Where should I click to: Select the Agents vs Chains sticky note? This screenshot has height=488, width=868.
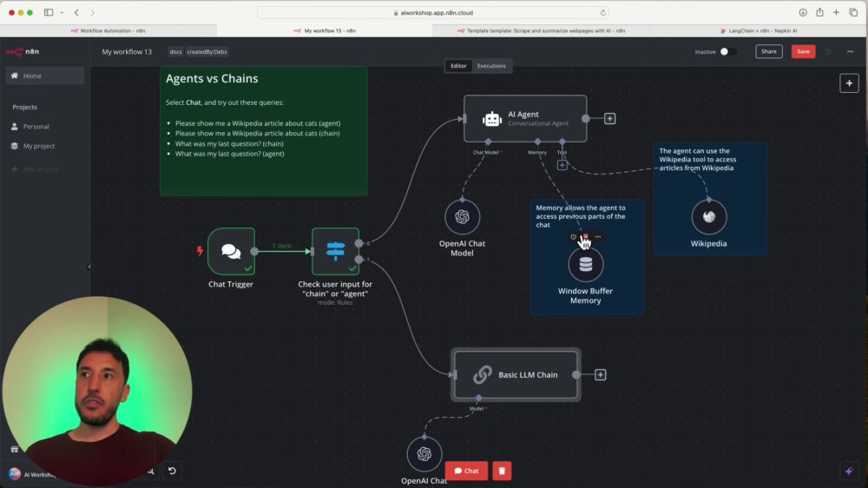(x=264, y=131)
